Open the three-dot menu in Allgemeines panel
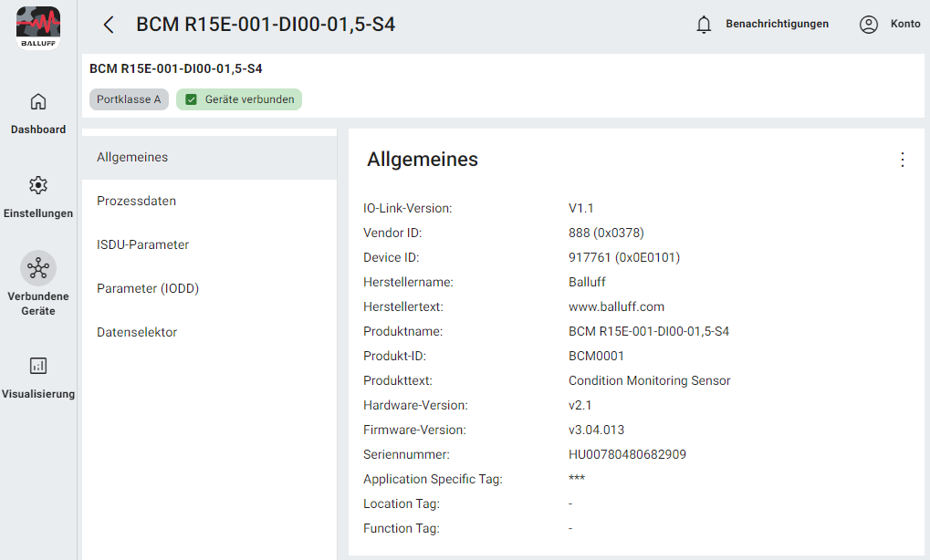930x560 pixels. pyautogui.click(x=902, y=160)
